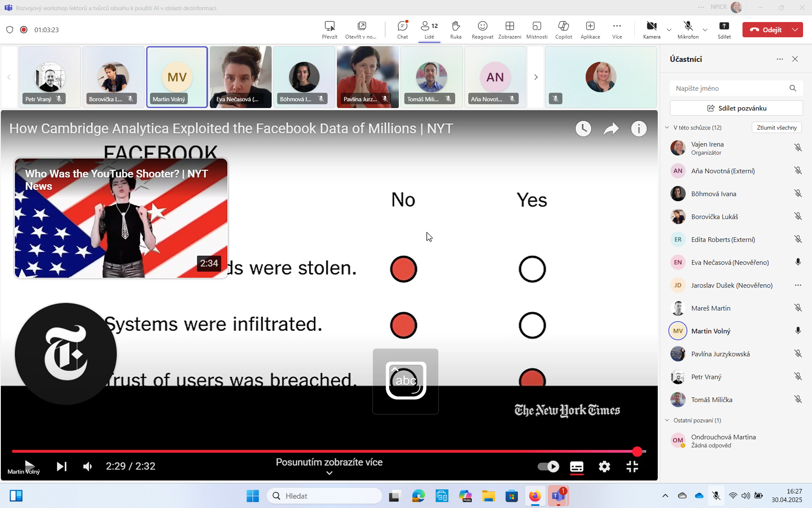The width and height of the screenshot is (812, 508).
Task: Play the YouTube video
Action: pos(29,466)
